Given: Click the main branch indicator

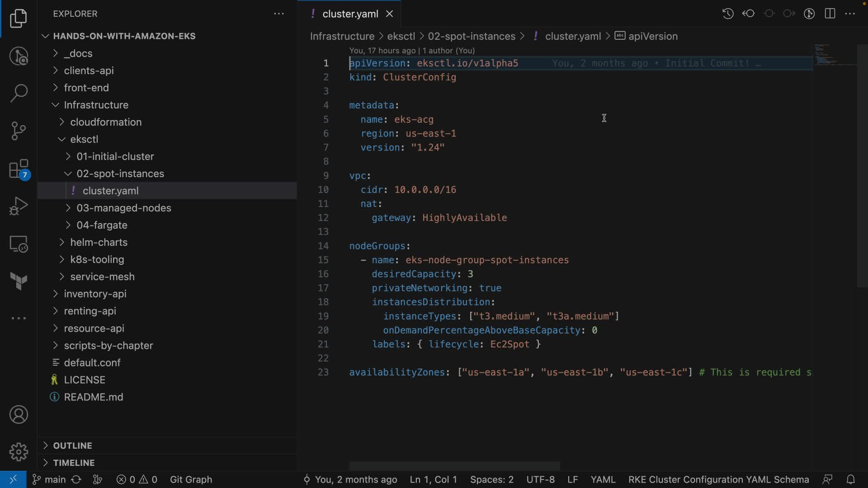Looking at the screenshot, I should [50, 479].
